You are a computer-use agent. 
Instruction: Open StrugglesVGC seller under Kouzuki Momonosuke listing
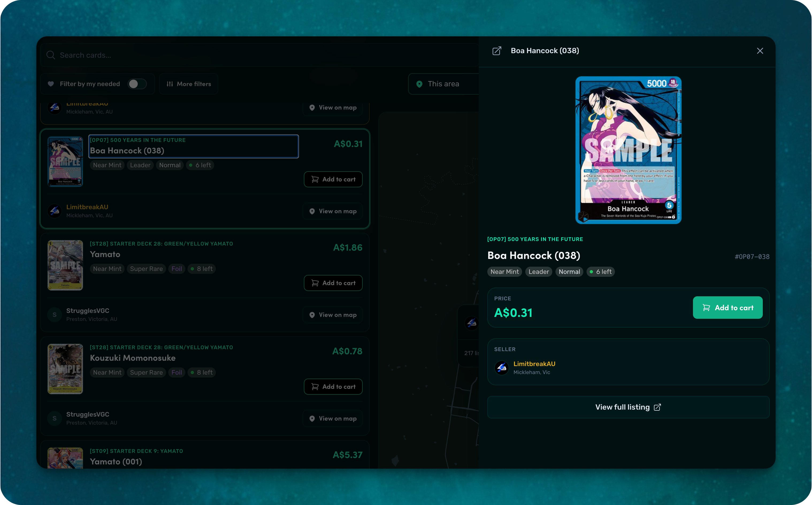(87, 414)
